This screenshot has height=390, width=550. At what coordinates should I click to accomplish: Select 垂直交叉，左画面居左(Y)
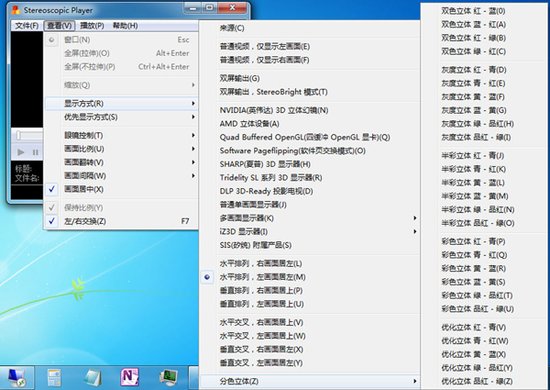[x=310, y=363]
